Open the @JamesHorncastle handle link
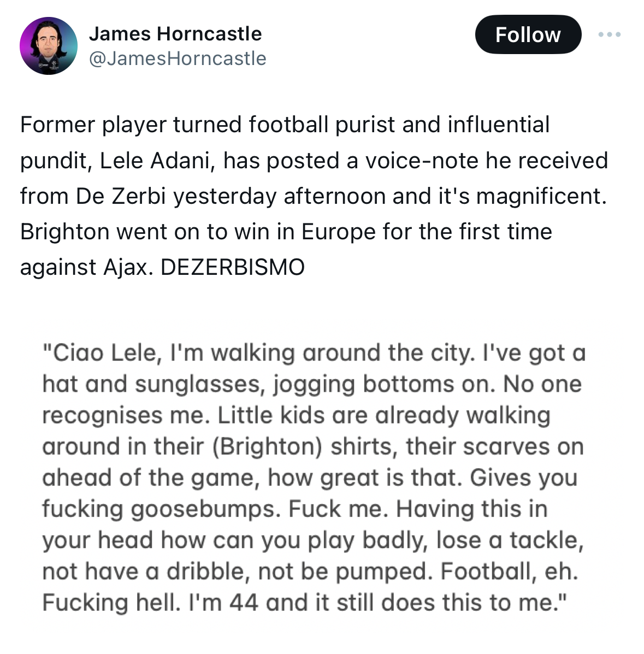Screen dimensions: 644x654 [178, 58]
